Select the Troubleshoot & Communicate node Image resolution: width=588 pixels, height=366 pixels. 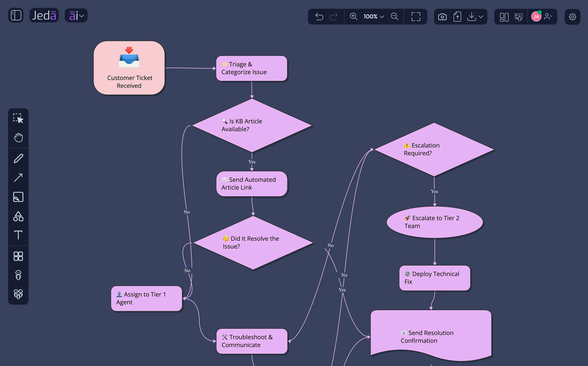(252, 341)
